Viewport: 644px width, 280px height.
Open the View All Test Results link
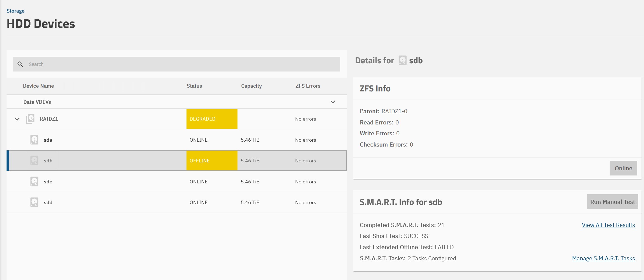pos(608,225)
